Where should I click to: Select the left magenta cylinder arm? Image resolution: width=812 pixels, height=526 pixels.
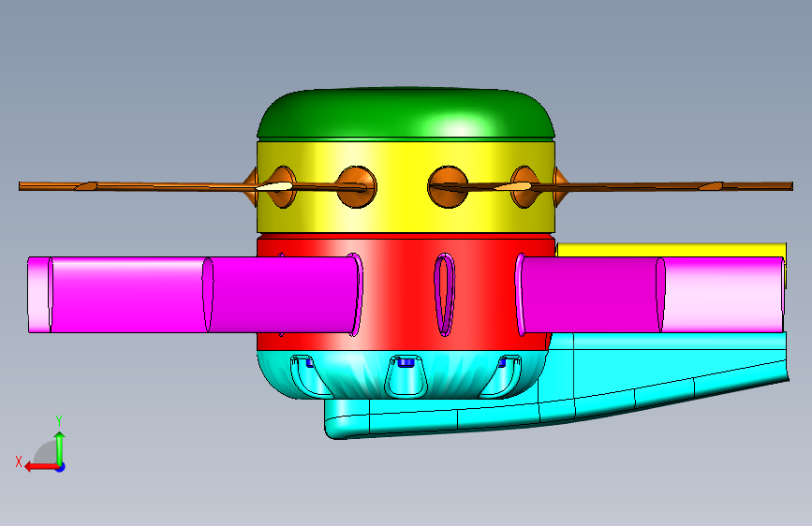(194, 295)
